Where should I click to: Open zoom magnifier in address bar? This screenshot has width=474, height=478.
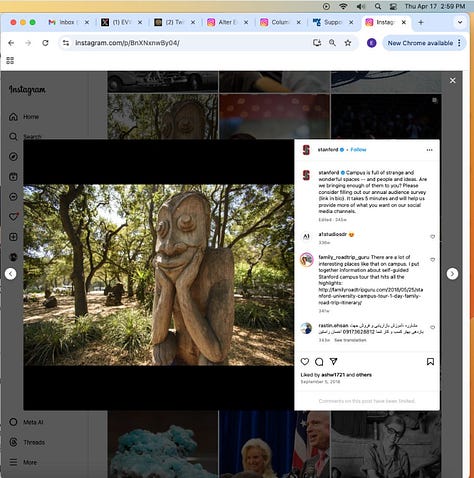coord(332,43)
